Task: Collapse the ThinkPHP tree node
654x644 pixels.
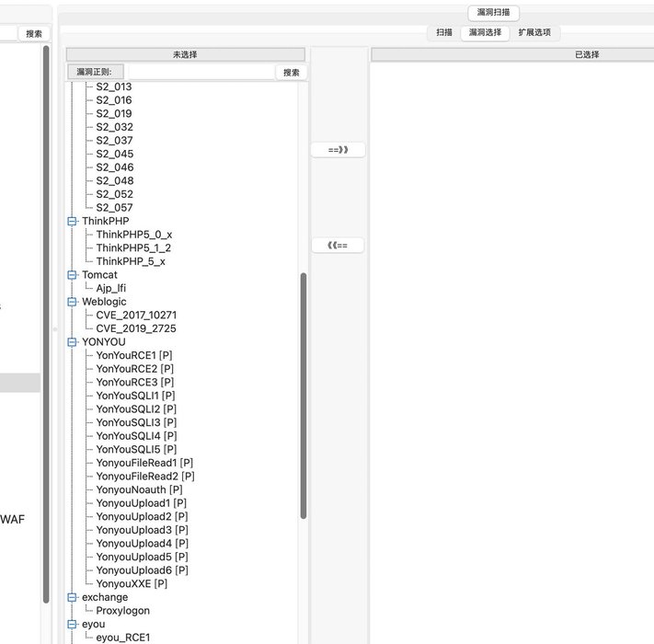Action: point(73,222)
